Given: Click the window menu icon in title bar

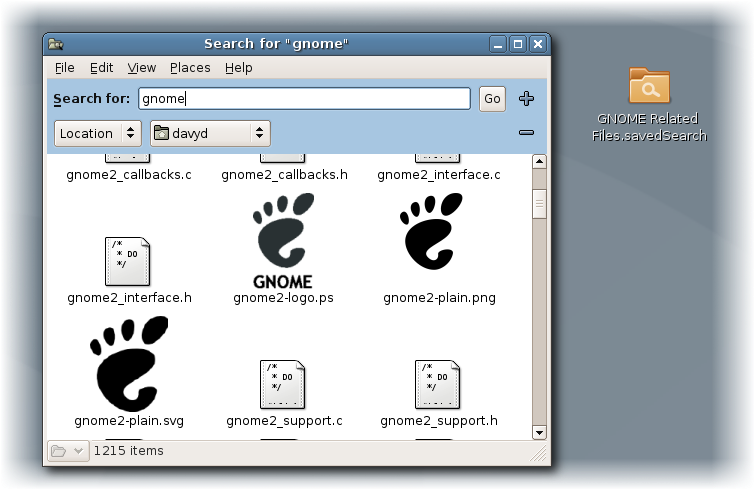Looking at the screenshot, I should pos(56,44).
